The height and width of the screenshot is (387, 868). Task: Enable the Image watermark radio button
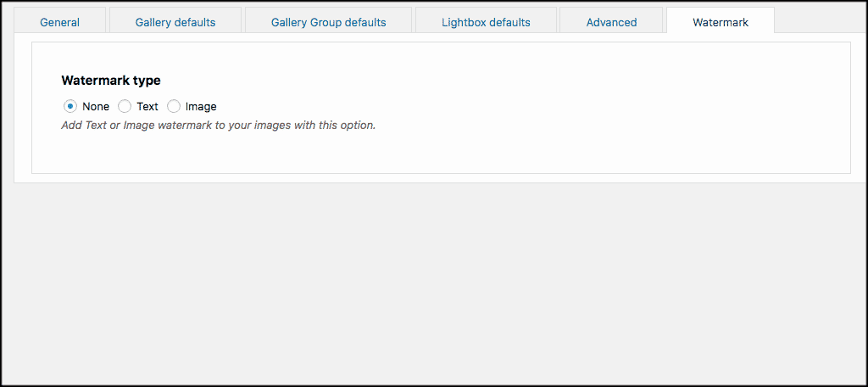[x=174, y=106]
